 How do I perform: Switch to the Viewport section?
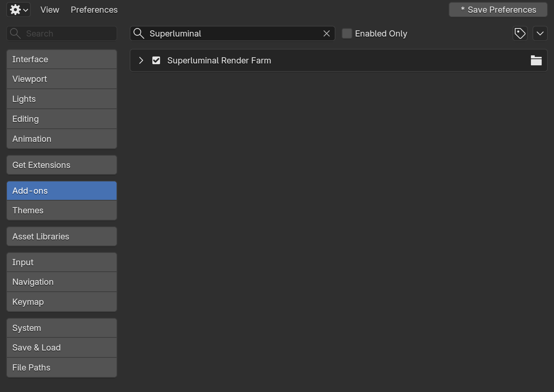point(62,79)
